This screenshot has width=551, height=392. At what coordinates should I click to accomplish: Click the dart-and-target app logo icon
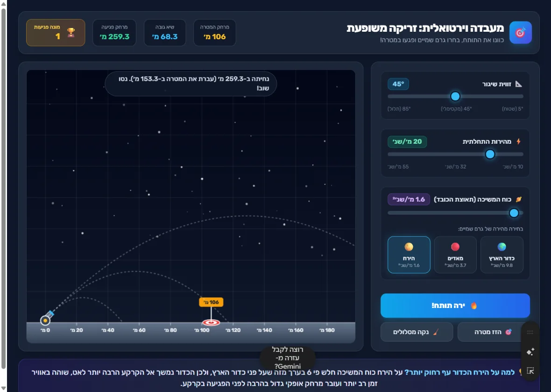click(x=521, y=33)
